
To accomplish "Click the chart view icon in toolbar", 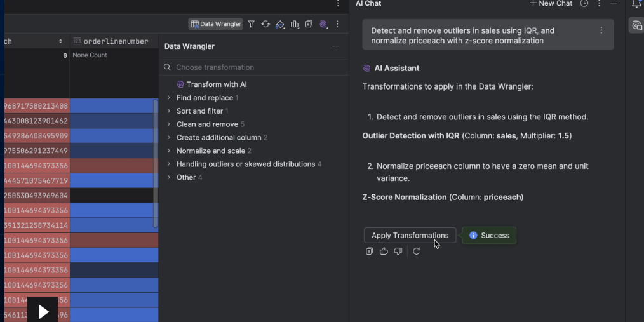I will (x=295, y=24).
